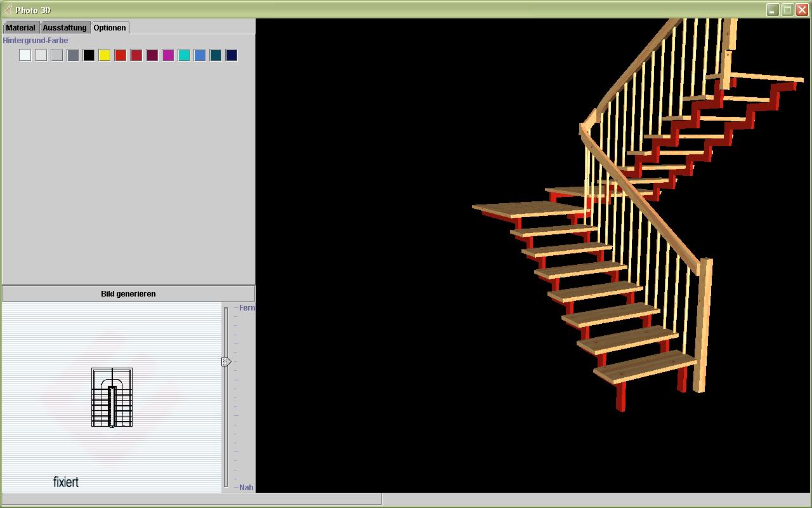The width and height of the screenshot is (812, 508).
Task: Choose the dark teal background swatch
Action: tap(216, 55)
